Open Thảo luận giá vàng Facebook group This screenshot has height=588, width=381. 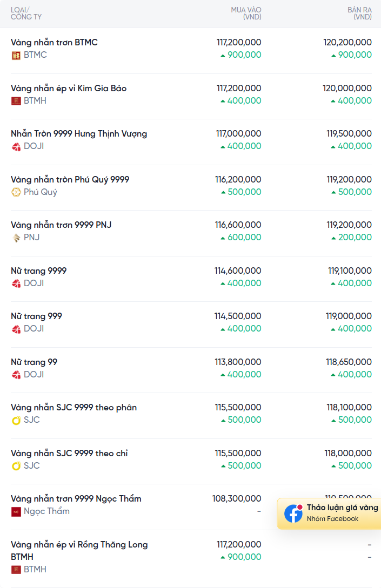(342, 508)
